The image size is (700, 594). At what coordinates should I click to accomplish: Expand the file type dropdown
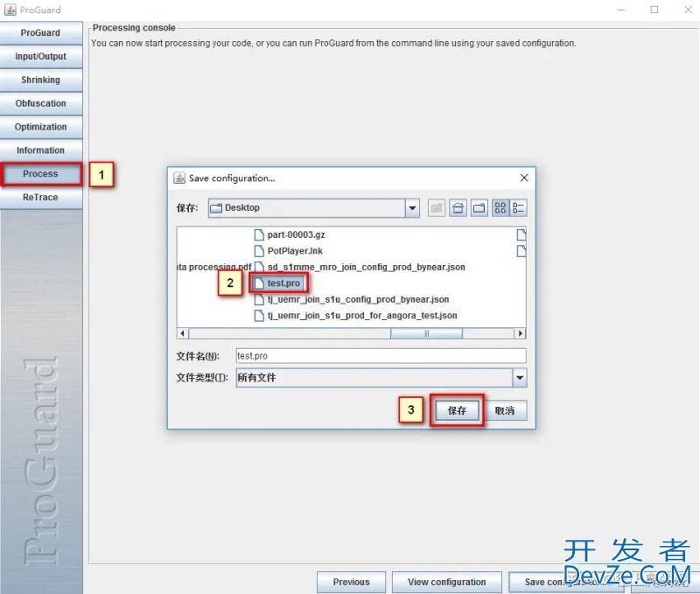[x=520, y=378]
